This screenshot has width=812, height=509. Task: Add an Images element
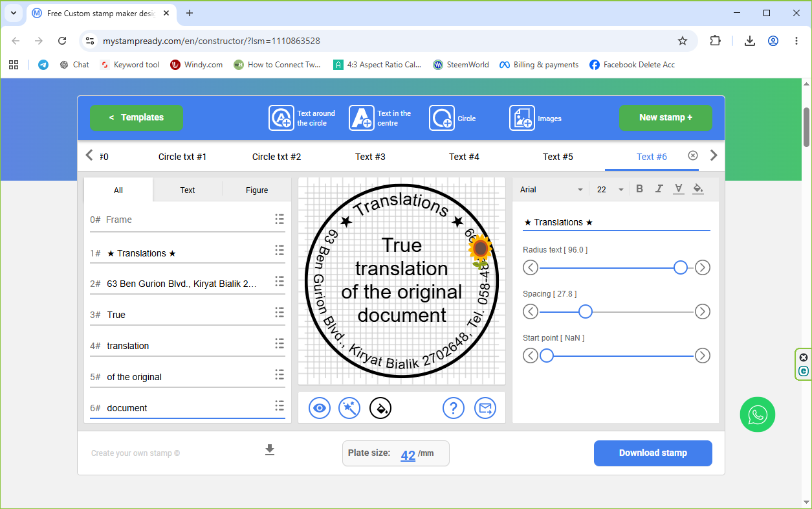(x=536, y=118)
